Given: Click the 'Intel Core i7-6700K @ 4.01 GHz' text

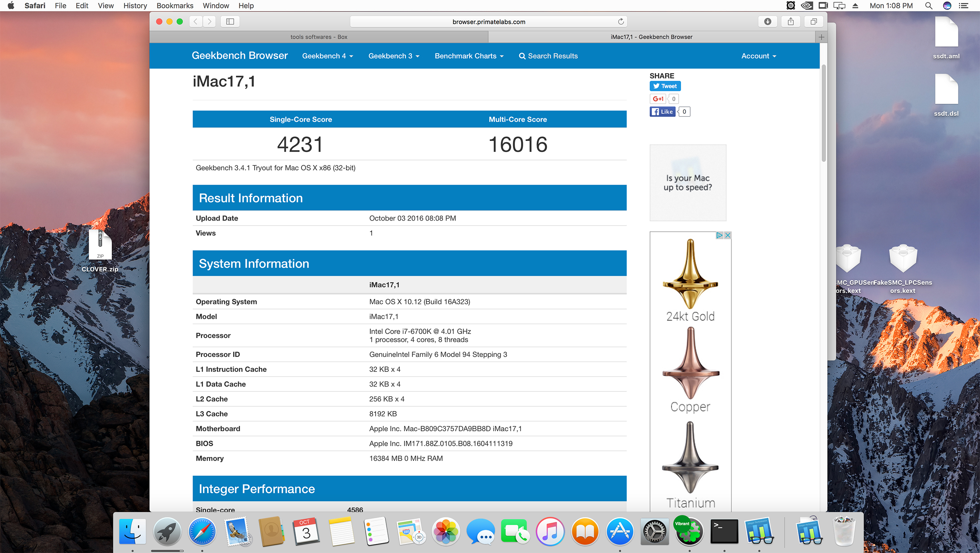Looking at the screenshot, I should [420, 331].
